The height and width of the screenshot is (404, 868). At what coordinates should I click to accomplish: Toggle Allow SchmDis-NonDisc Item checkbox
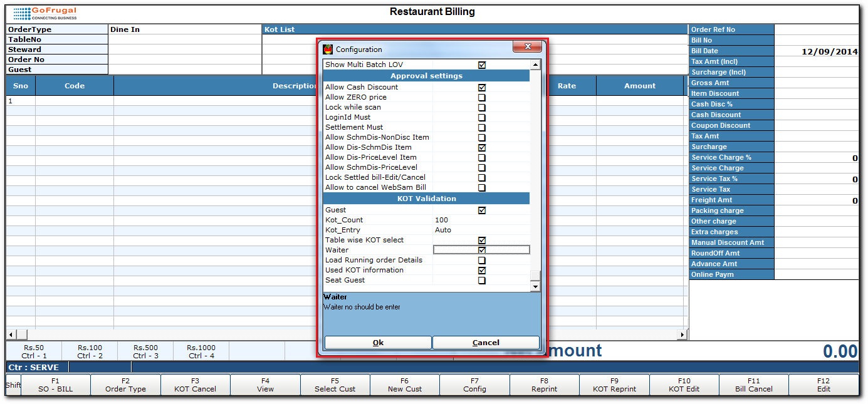point(481,137)
